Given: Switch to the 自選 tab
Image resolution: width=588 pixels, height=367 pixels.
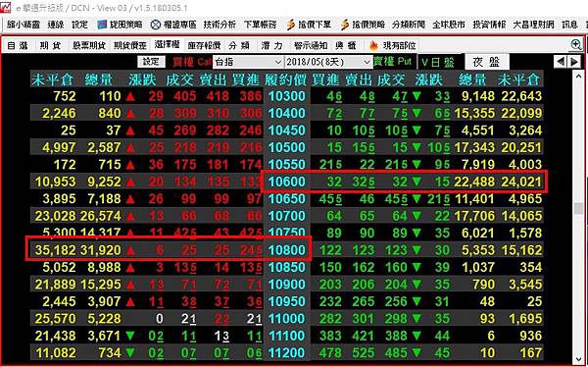Looking at the screenshot, I should click(18, 46).
